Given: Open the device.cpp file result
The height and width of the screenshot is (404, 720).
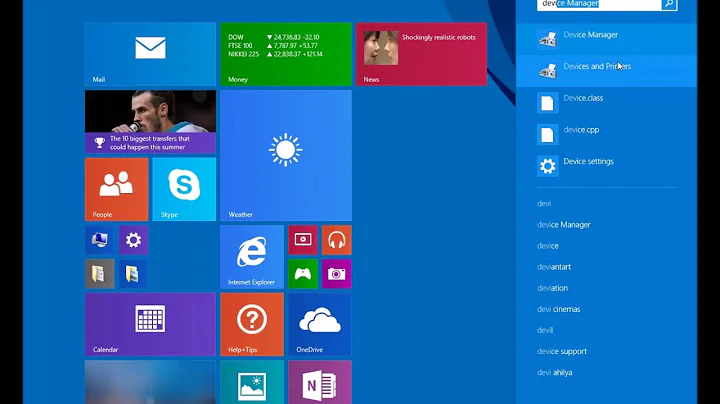Looking at the screenshot, I should point(606,134).
